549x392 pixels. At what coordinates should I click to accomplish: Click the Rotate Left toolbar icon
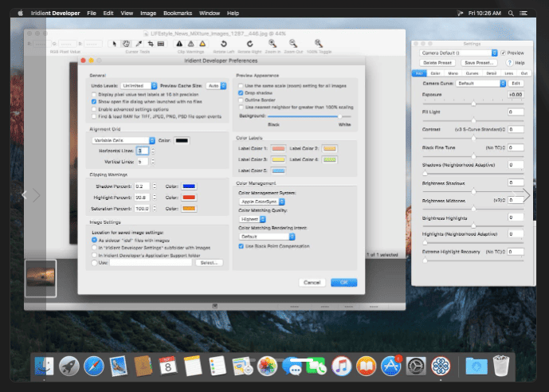(223, 44)
